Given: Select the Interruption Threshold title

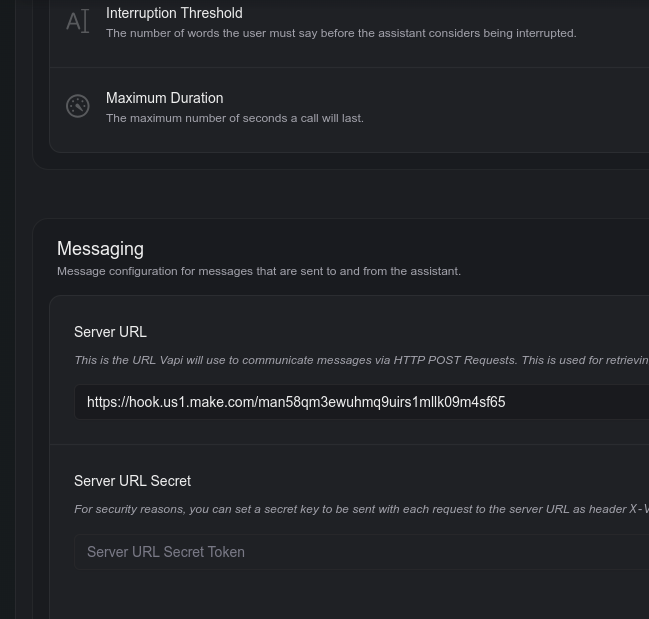Looking at the screenshot, I should 174,13.
